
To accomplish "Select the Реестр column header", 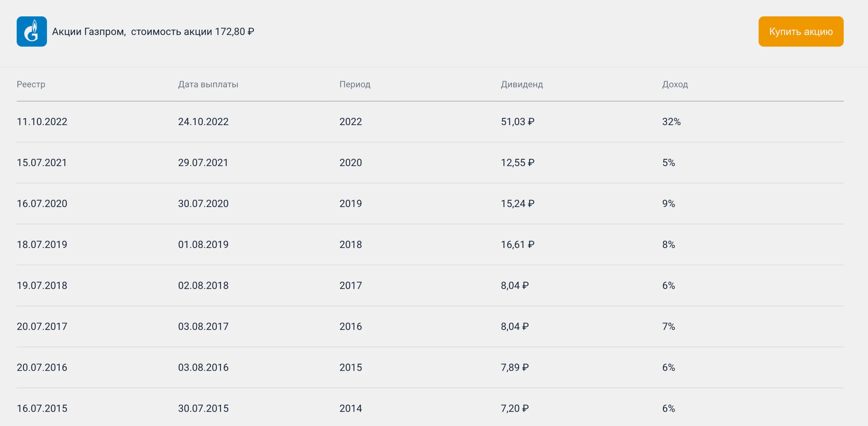I will click(x=31, y=84).
